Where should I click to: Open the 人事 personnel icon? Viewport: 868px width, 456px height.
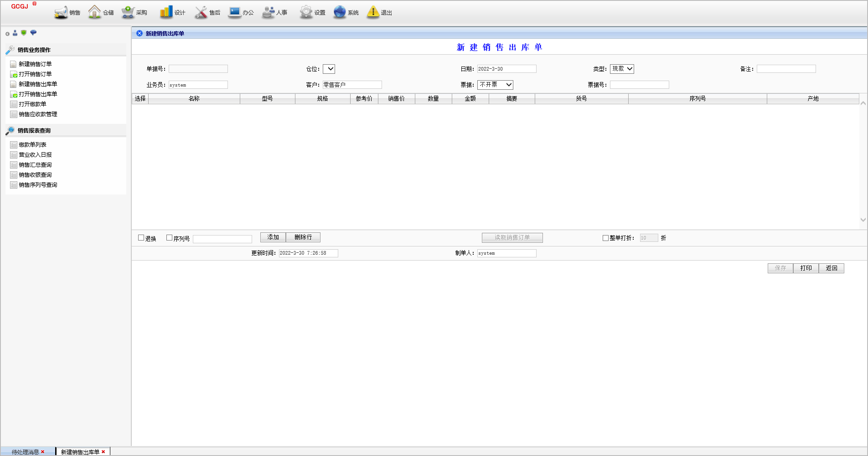coord(269,12)
